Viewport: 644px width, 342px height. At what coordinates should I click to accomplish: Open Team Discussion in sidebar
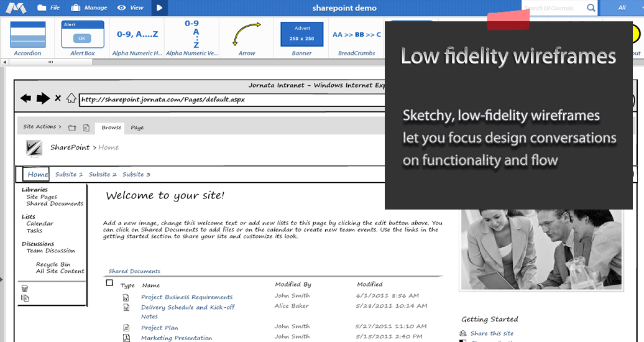coord(50,251)
